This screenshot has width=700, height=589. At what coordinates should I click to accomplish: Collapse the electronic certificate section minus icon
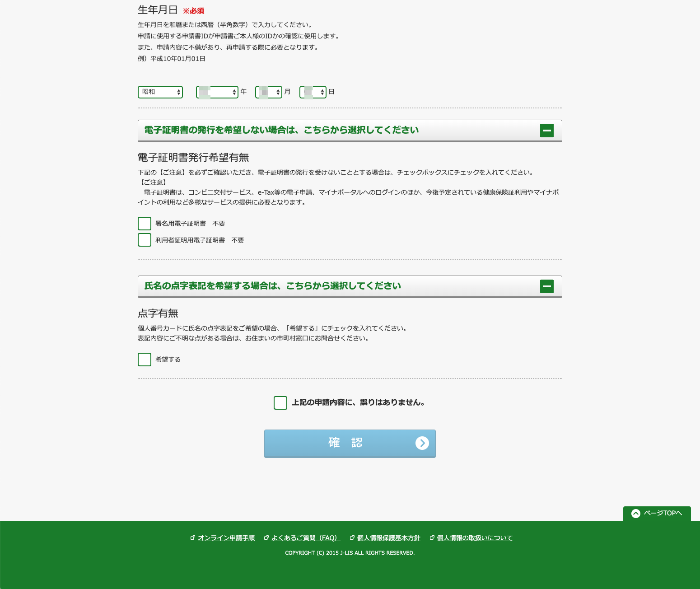click(546, 131)
